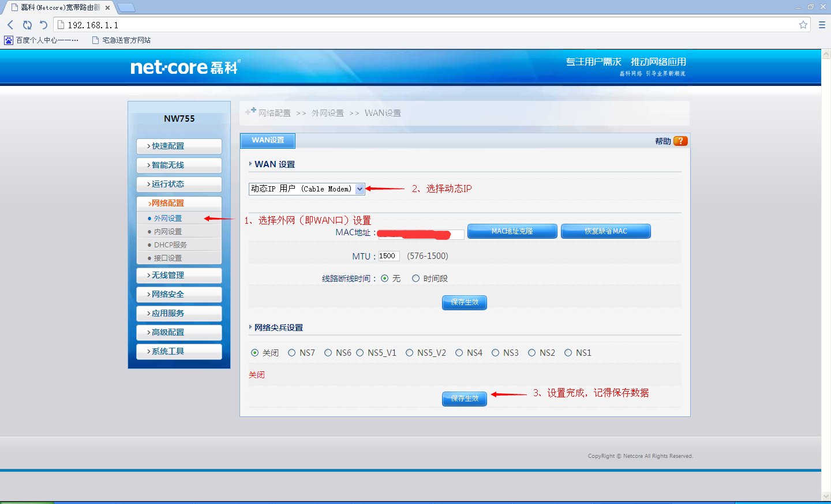Open 内网设置 in the sidebar submenu

tap(168, 232)
